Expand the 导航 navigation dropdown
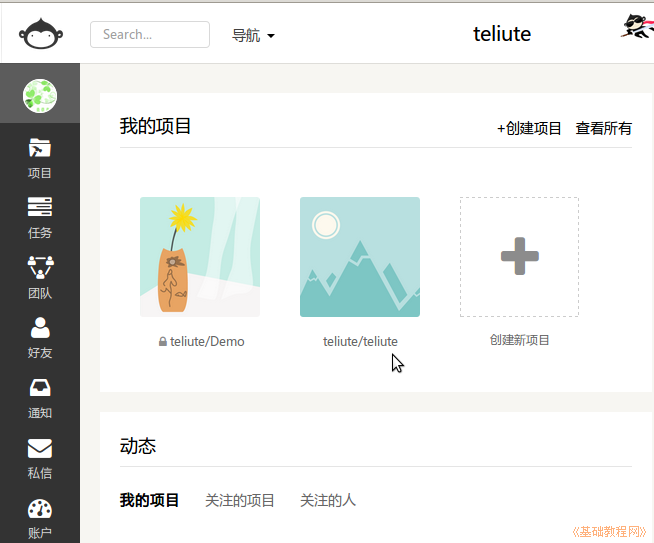This screenshot has width=654, height=543. click(x=253, y=35)
